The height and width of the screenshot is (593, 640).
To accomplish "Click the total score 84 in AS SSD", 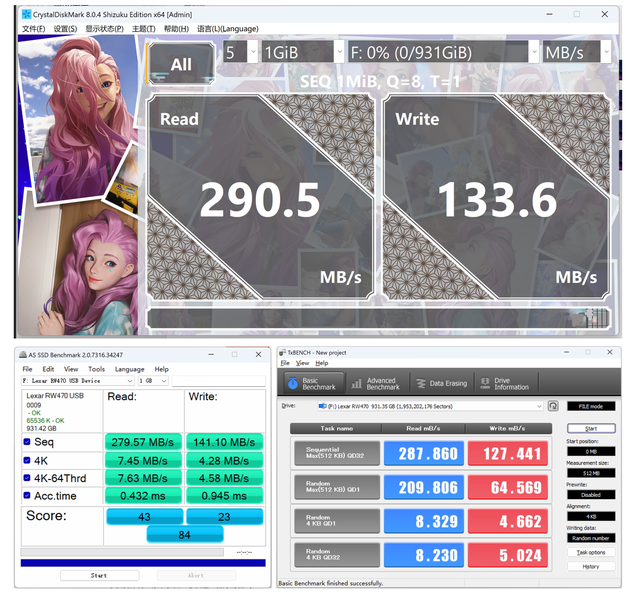I will pos(184,535).
